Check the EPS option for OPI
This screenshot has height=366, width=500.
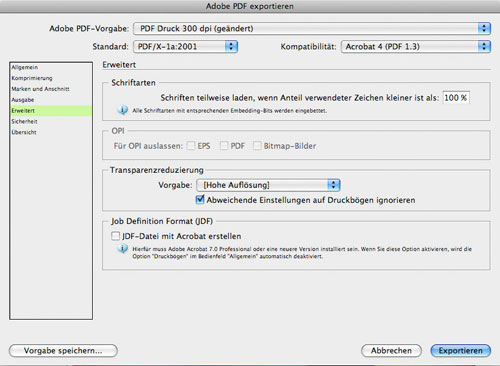[191, 146]
